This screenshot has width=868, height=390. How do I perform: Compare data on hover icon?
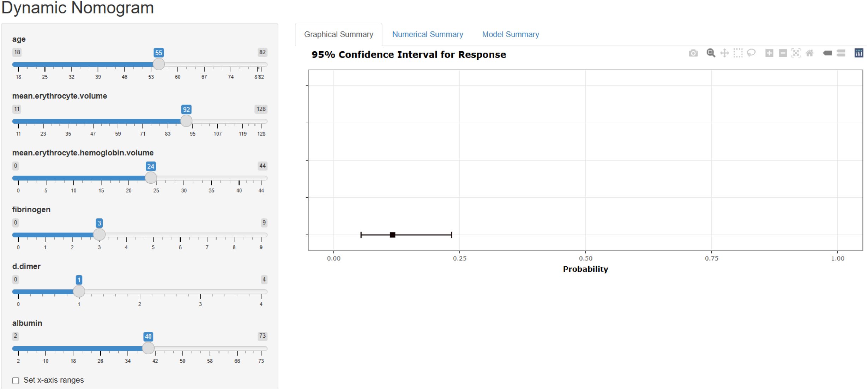(x=841, y=53)
